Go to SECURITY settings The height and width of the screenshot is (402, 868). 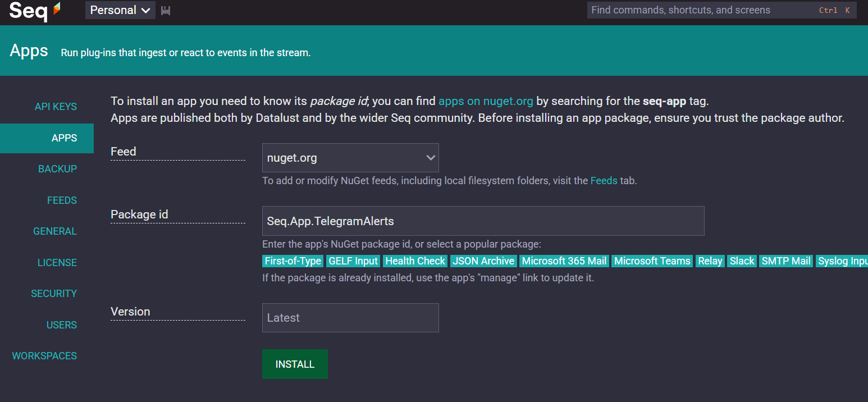coord(54,294)
